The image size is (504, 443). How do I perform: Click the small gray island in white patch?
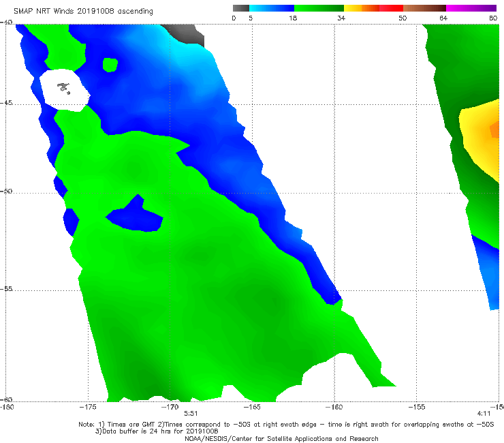pos(63,87)
